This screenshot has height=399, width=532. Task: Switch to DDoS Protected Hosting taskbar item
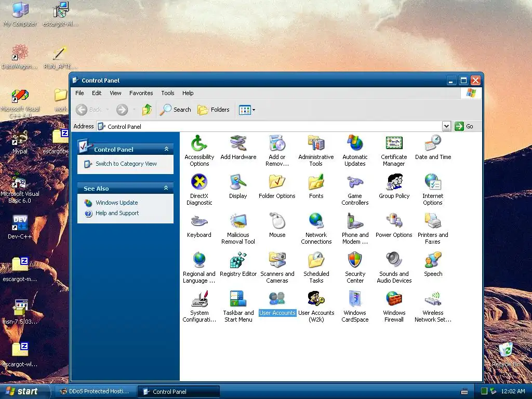95,391
